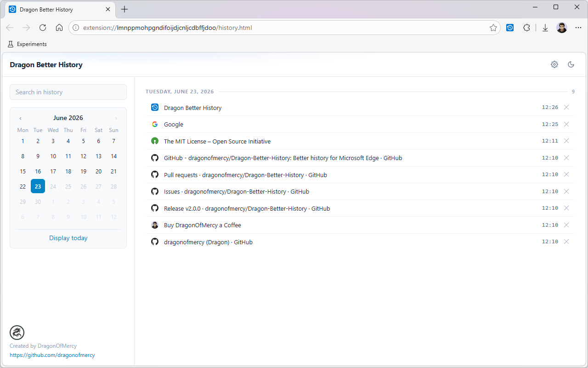
Task: Select June 20 in the calendar
Action: pos(98,171)
